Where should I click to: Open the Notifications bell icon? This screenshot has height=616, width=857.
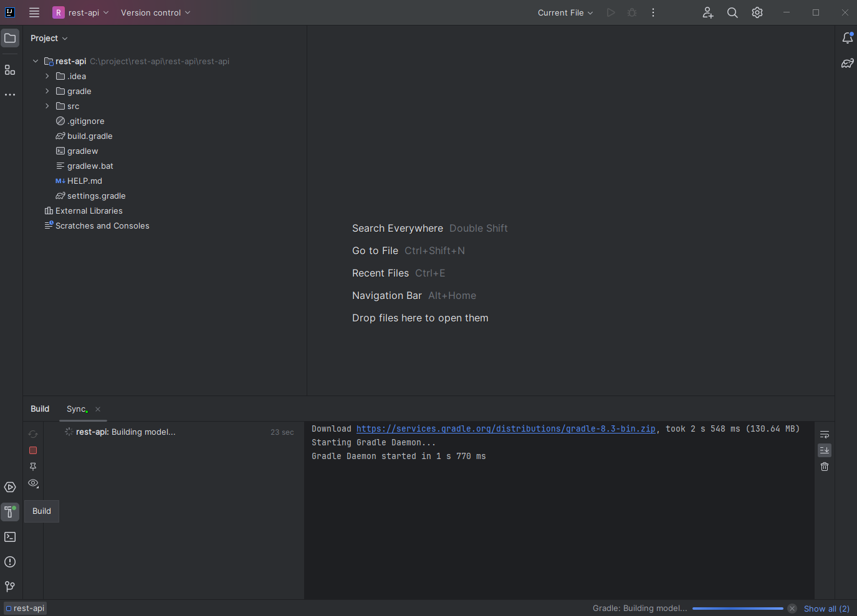[x=847, y=38]
